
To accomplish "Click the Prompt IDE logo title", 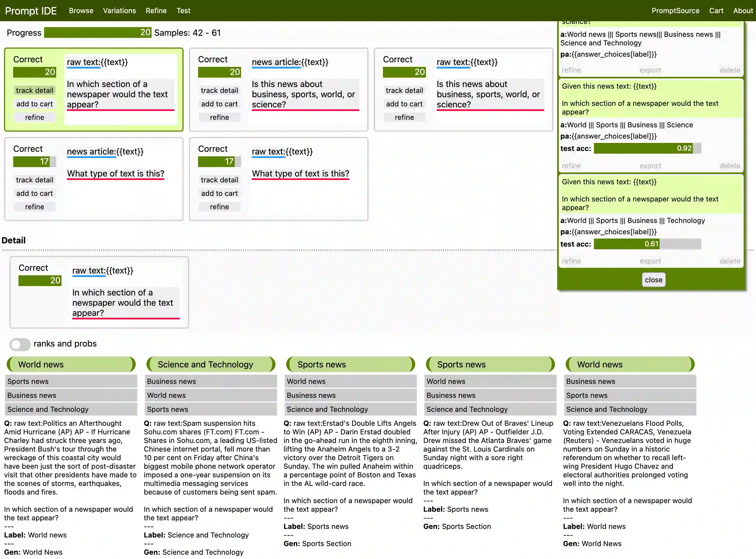I will tap(31, 10).
